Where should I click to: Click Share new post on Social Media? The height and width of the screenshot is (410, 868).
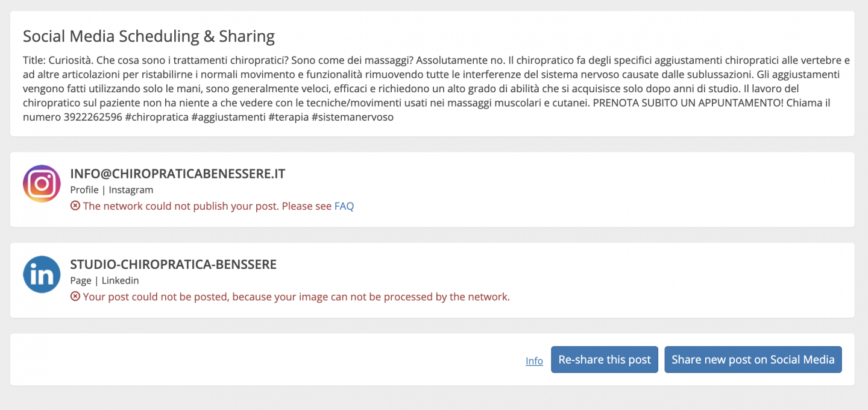coord(753,359)
